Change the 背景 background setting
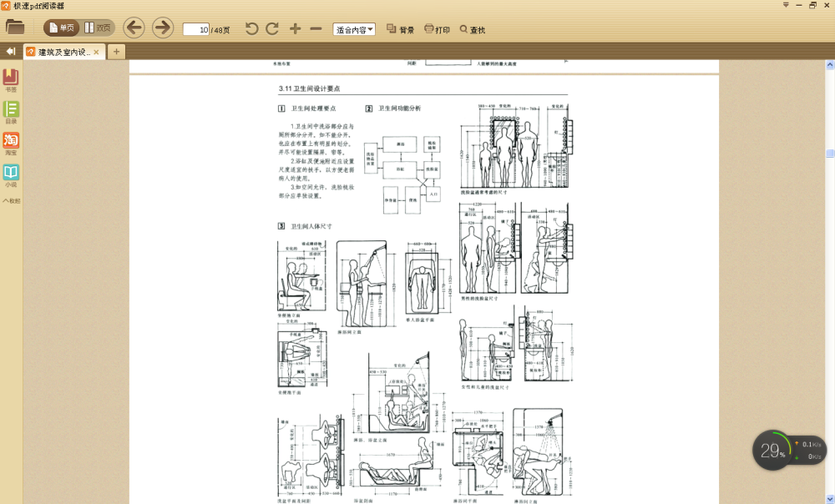This screenshot has height=504, width=835. coord(400,29)
